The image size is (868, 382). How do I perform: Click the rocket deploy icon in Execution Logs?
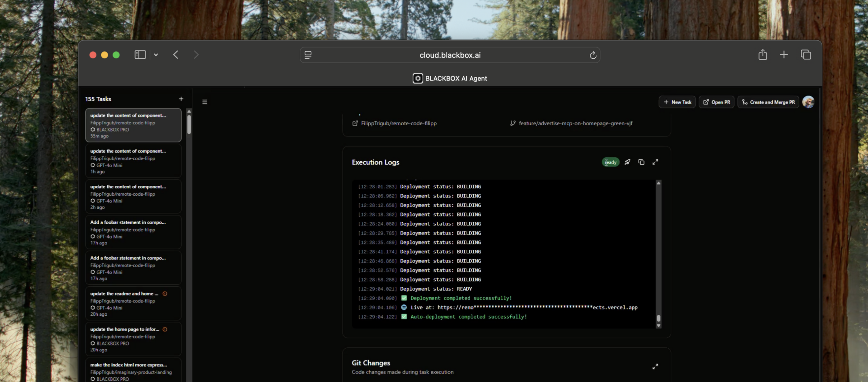(627, 162)
